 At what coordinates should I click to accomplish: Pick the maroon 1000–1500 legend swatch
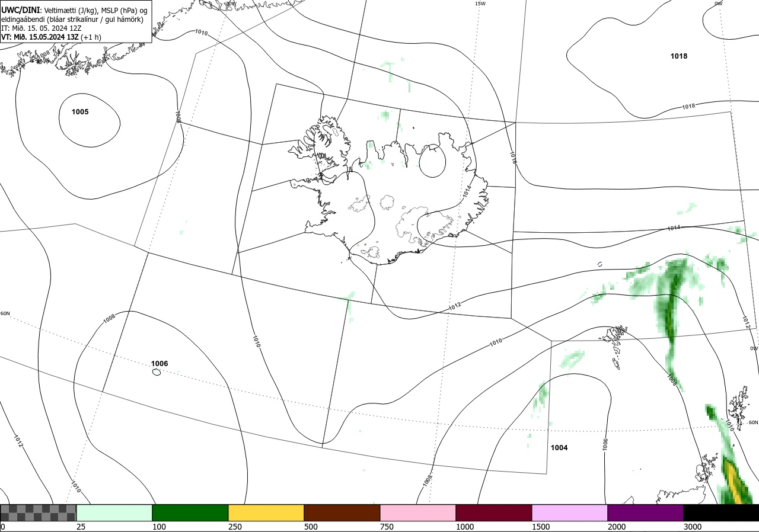coord(494,512)
